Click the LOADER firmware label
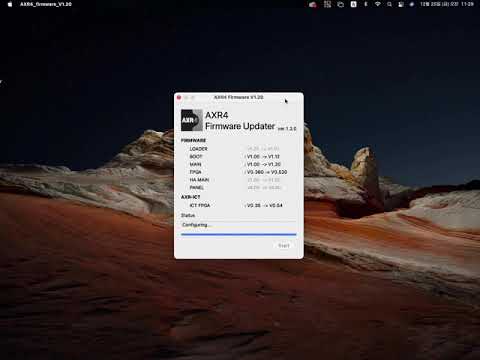Viewport: 480px width, 360px height. [198, 149]
